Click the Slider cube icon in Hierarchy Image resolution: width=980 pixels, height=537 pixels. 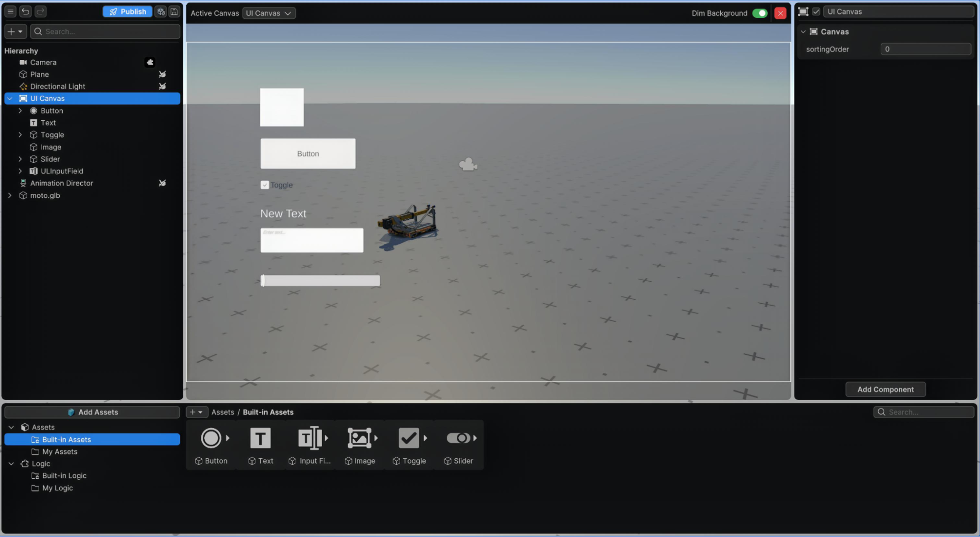click(x=34, y=159)
